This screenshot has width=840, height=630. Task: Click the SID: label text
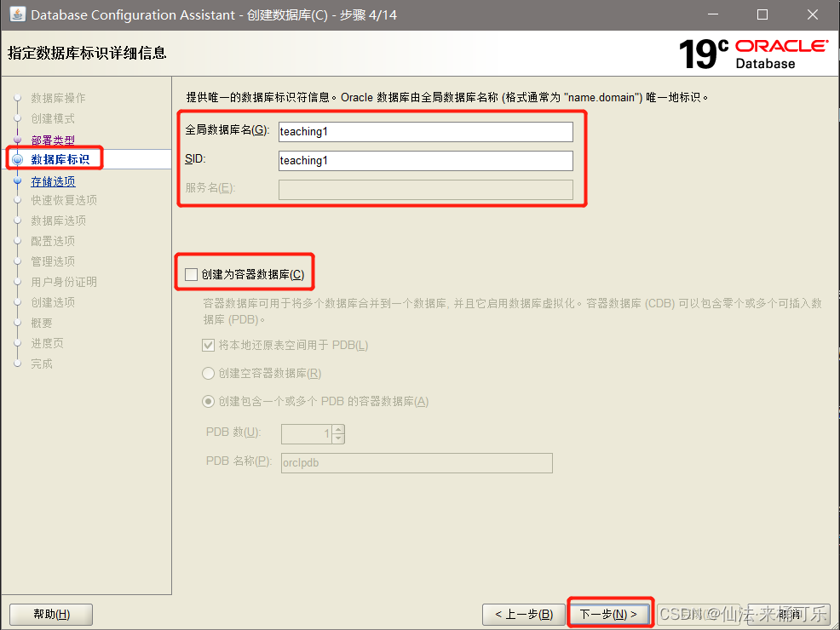[195, 159]
